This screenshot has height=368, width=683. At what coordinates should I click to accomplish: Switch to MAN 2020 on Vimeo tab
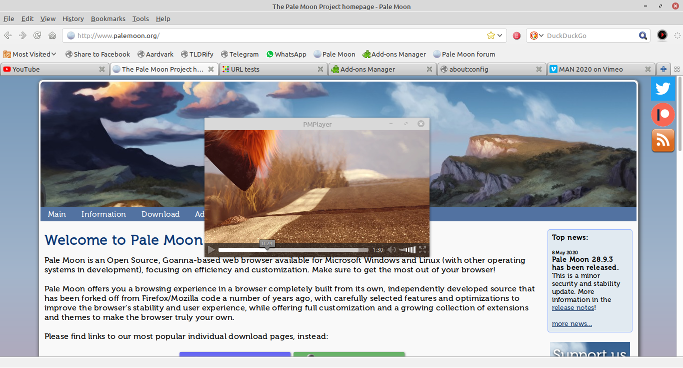(x=601, y=69)
